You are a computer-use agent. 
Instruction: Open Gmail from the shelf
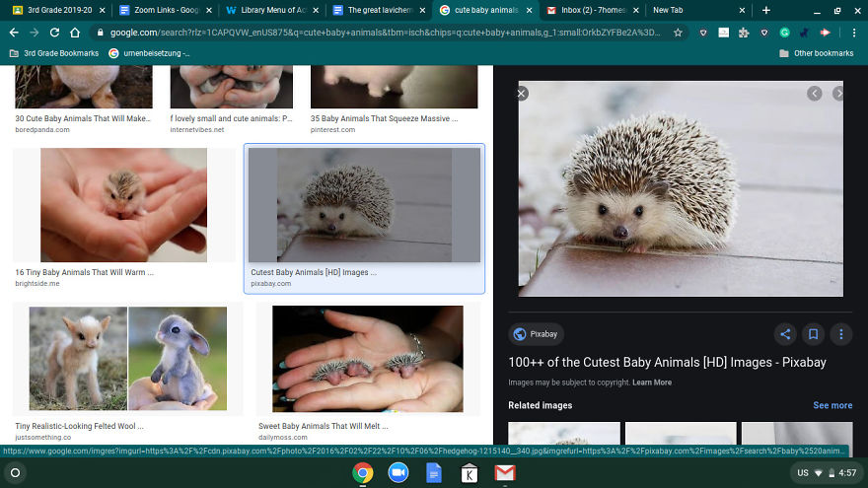pos(505,473)
